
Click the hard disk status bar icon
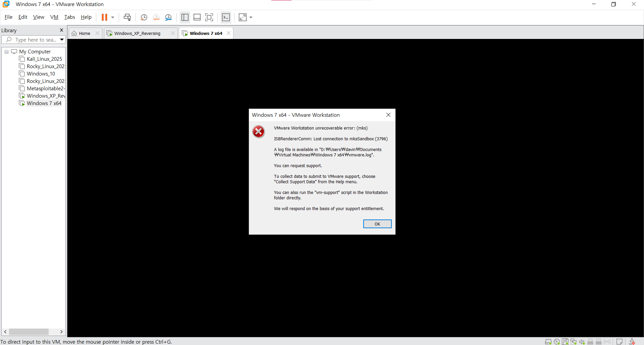[548, 342]
